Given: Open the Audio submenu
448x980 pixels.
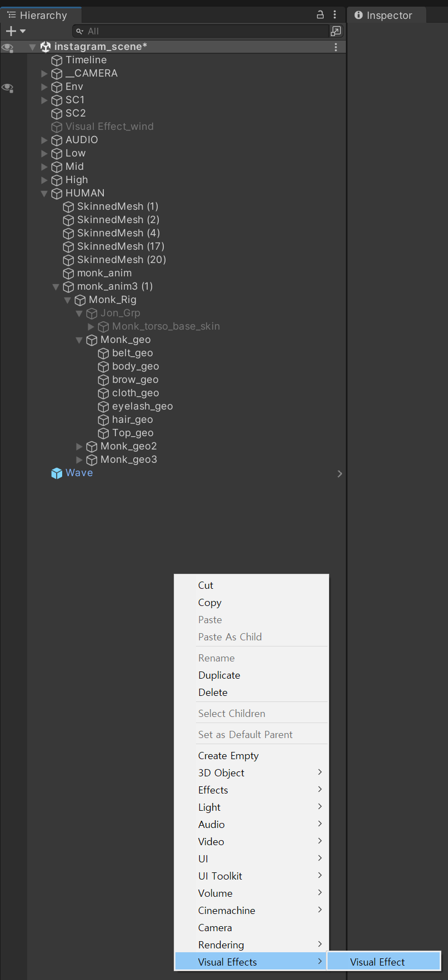Looking at the screenshot, I should 251,825.
